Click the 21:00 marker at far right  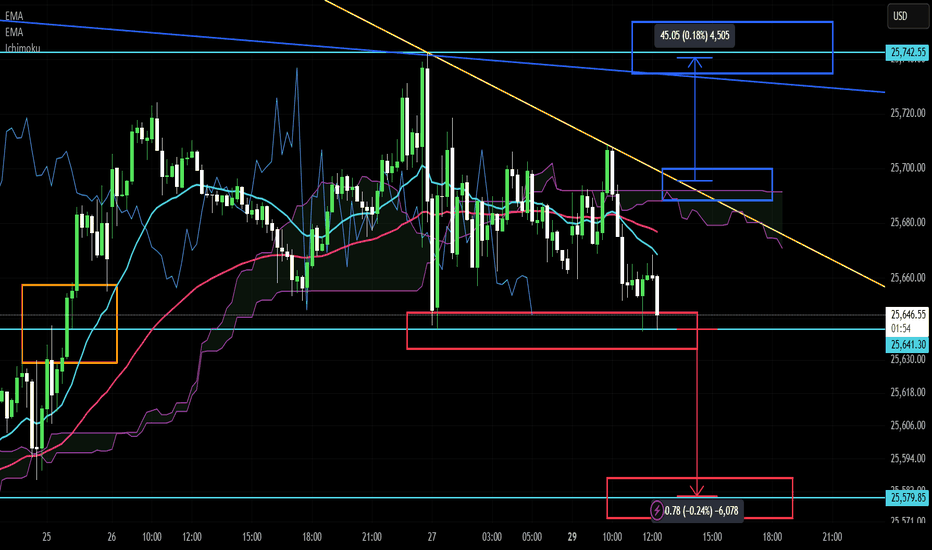tap(831, 537)
